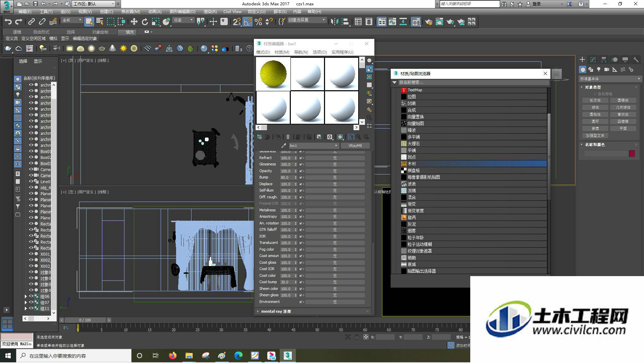Switch to the 自由形式 ribbon tab
644x363 pixels.
(x=41, y=32)
